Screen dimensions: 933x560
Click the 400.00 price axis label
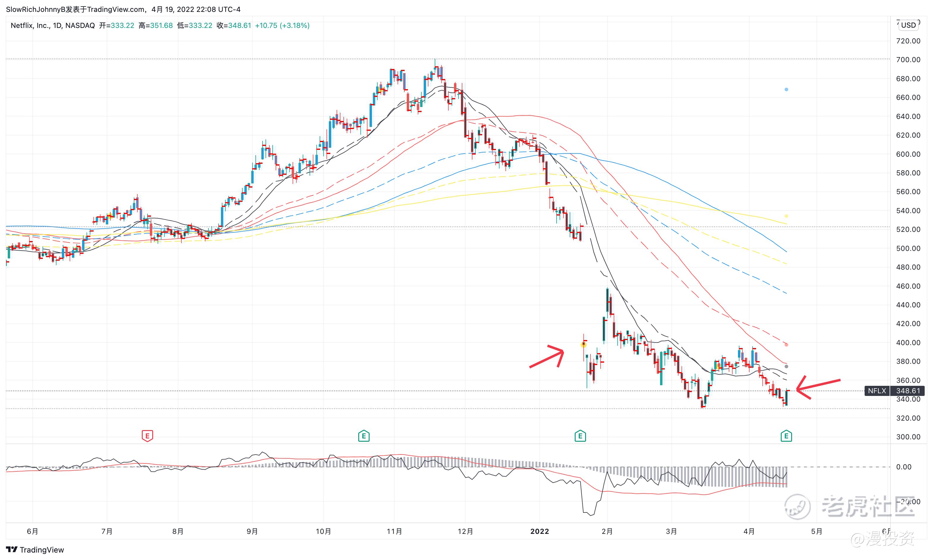[908, 343]
